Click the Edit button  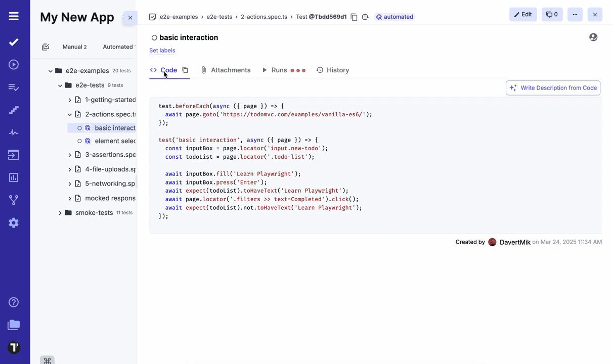523,15
